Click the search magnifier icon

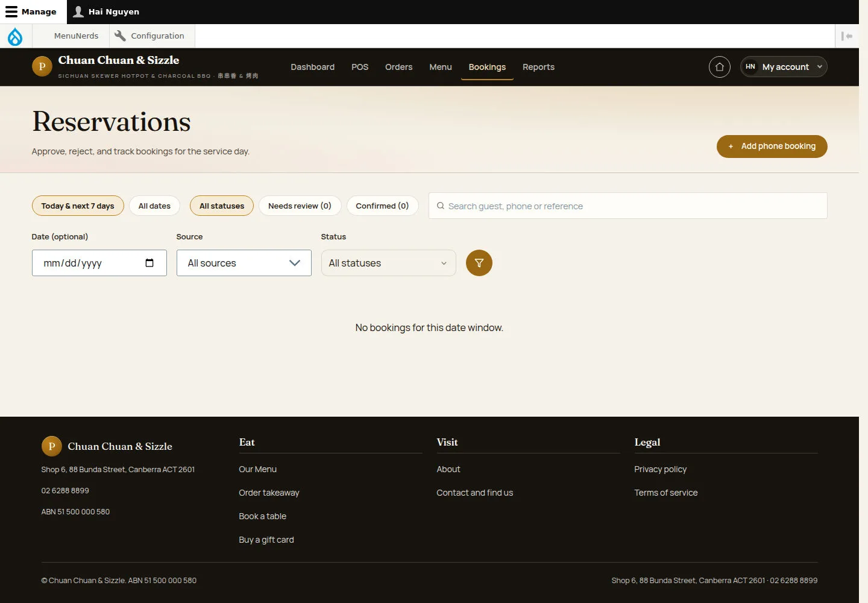point(441,206)
